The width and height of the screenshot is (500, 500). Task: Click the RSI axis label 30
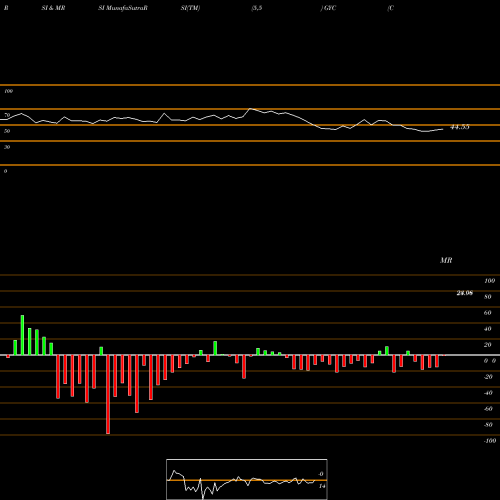[7, 147]
